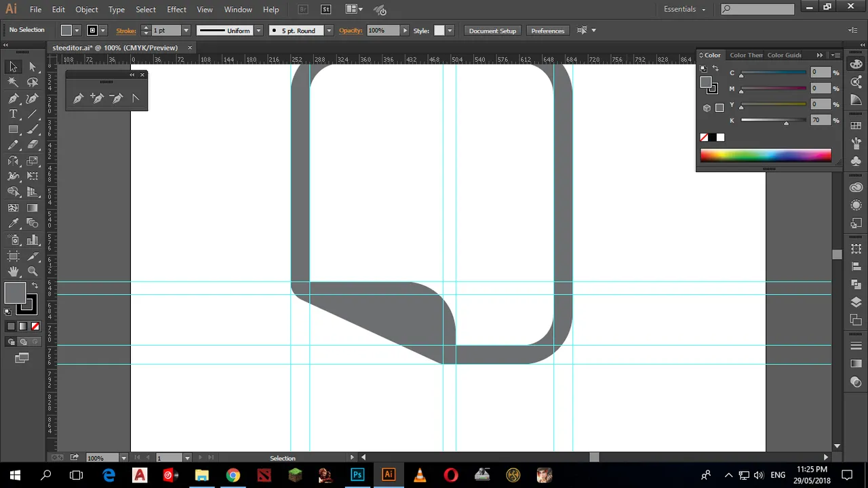
Task: Set toolbox paint mode to Color
Action: coord(11,326)
